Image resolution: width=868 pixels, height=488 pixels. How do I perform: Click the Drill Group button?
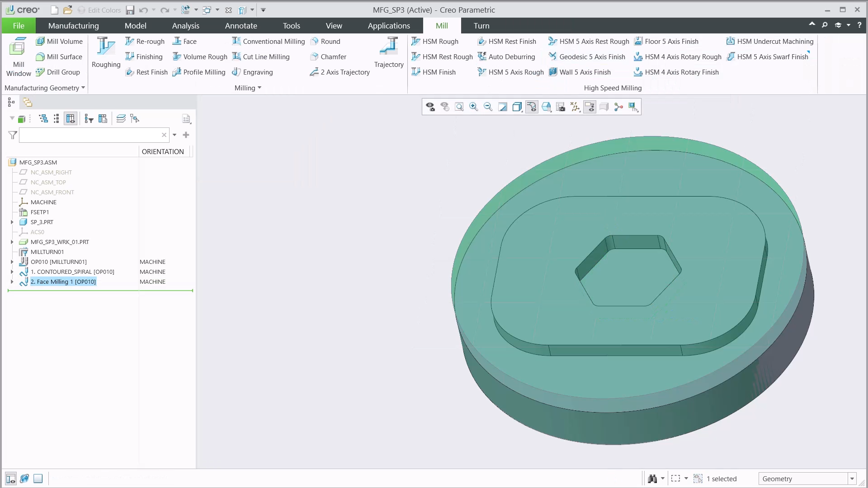pyautogui.click(x=58, y=72)
